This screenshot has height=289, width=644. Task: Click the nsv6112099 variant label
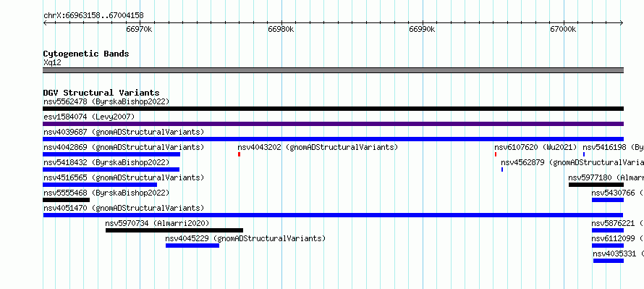(618, 238)
